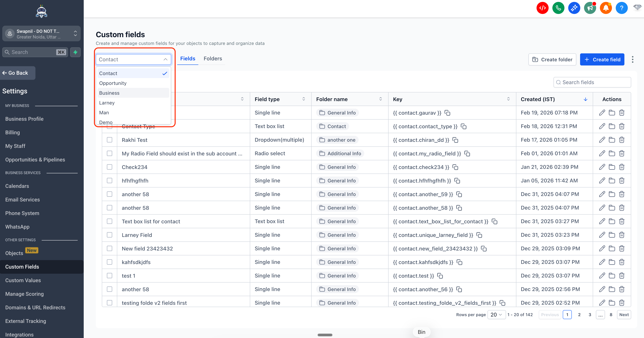Check the test 1 row checkbox

tap(110, 275)
